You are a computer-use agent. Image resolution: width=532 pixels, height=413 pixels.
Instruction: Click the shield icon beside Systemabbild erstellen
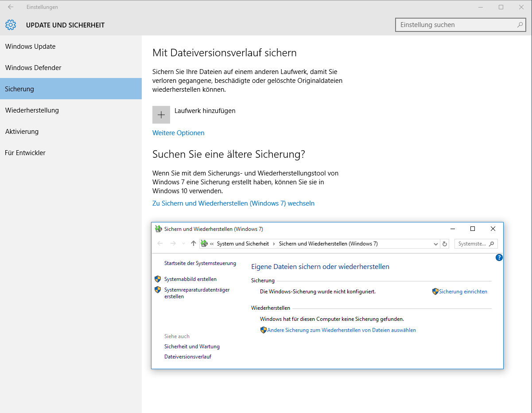point(158,279)
